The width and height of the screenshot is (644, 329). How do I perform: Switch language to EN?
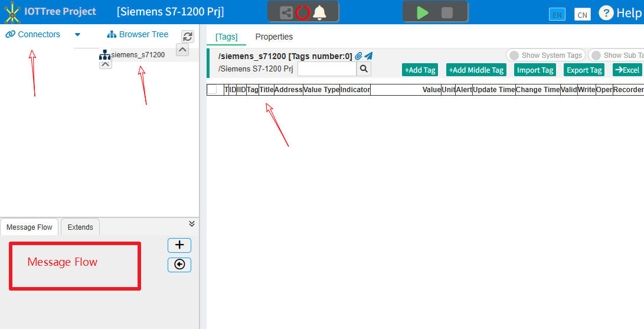tap(557, 15)
